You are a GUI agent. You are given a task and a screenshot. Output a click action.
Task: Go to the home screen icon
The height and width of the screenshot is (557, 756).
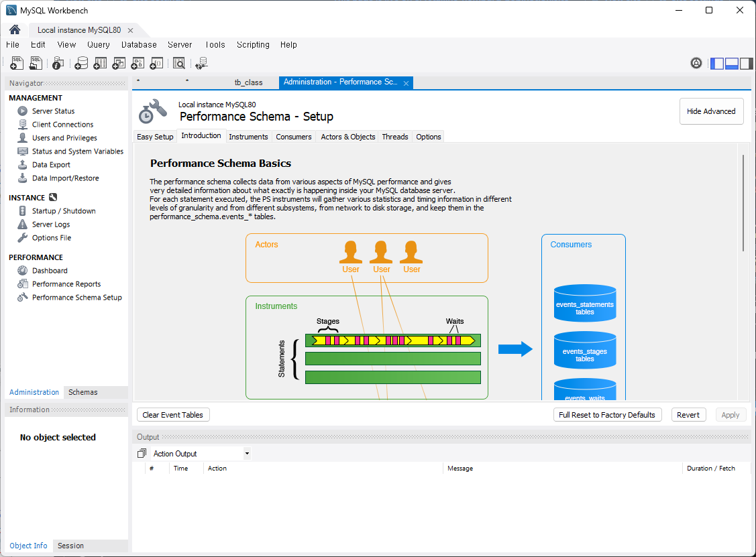[15, 30]
